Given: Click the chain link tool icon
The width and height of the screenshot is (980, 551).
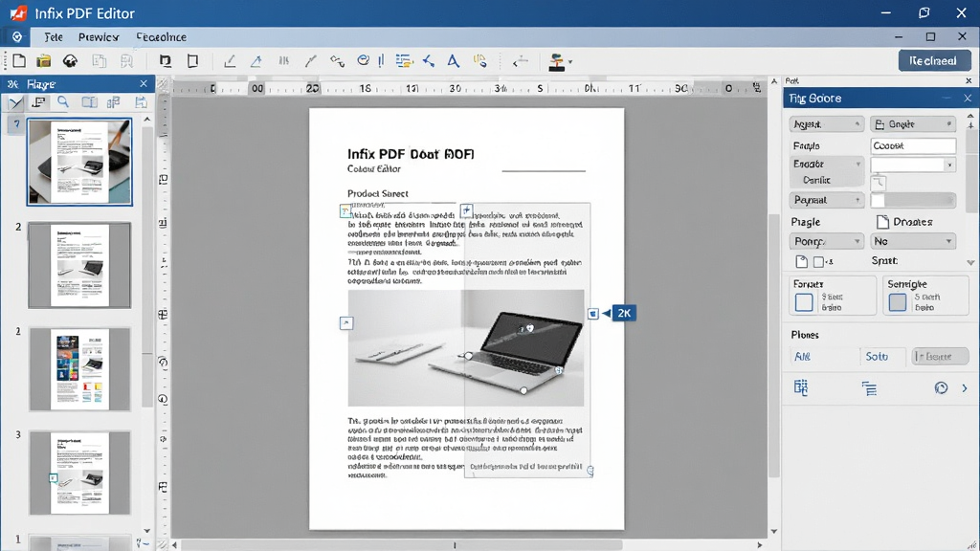Looking at the screenshot, I should [x=338, y=61].
